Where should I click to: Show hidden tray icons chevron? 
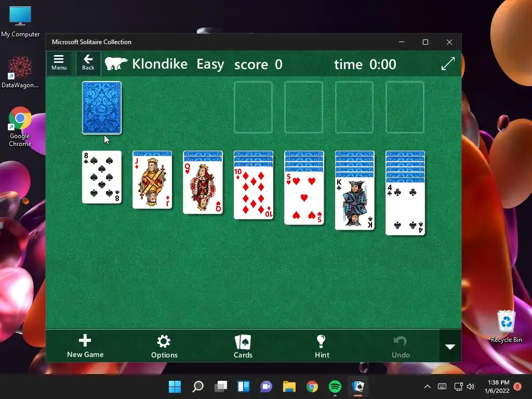pos(428,387)
